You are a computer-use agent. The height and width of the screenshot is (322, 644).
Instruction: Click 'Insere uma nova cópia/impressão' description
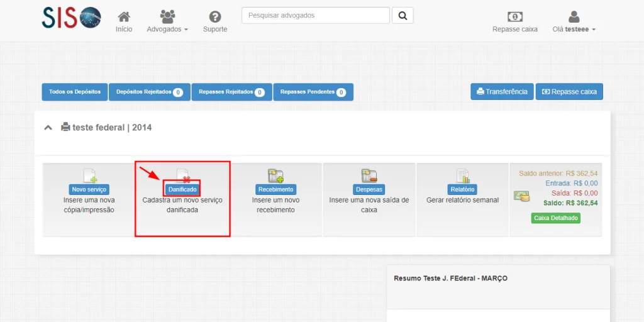click(89, 205)
